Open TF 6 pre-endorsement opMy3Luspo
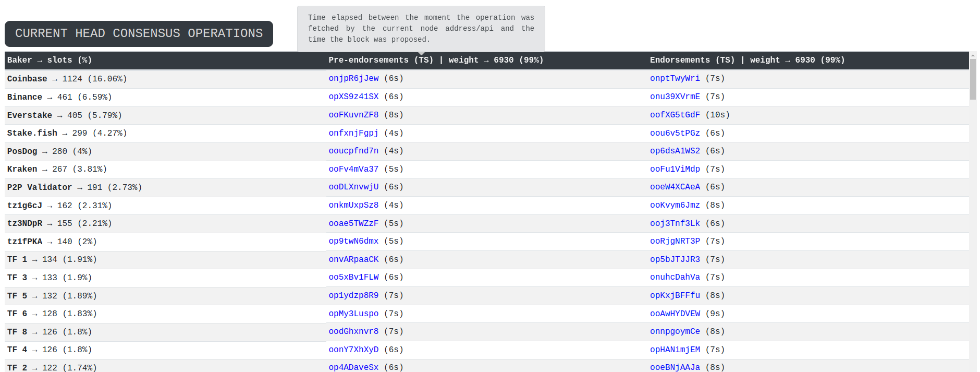Screen dimensions: 980x372 (x=353, y=314)
